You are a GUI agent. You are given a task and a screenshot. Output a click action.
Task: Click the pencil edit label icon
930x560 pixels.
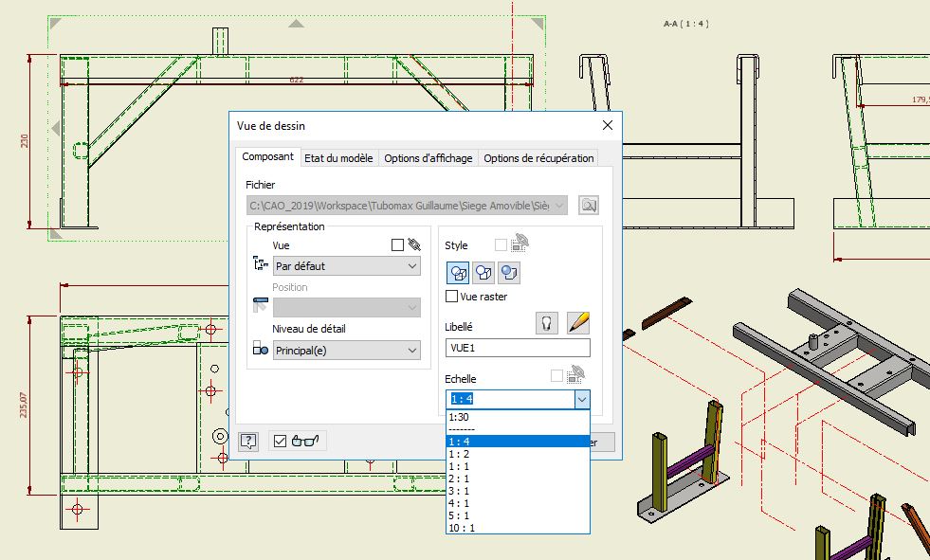point(578,323)
